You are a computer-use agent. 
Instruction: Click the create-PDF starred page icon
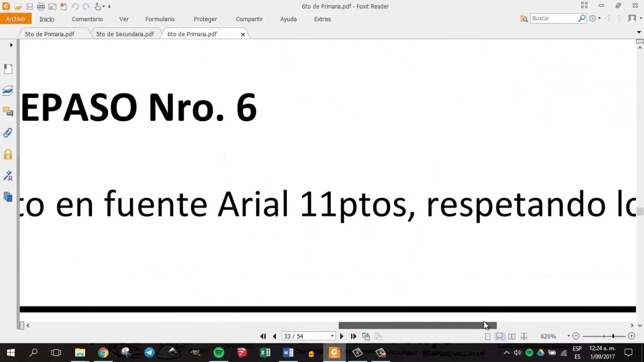click(x=63, y=7)
